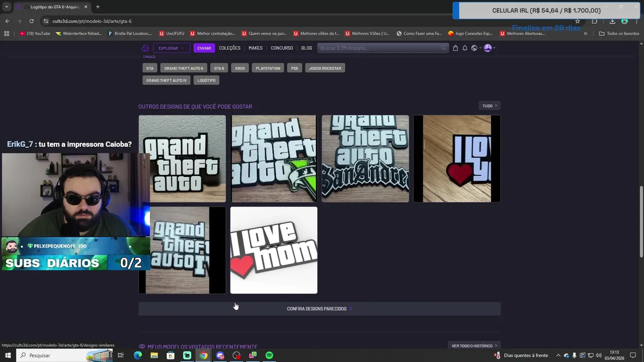The image size is (644, 362).
Task: Open Task View on the taskbar
Action: [121, 355]
